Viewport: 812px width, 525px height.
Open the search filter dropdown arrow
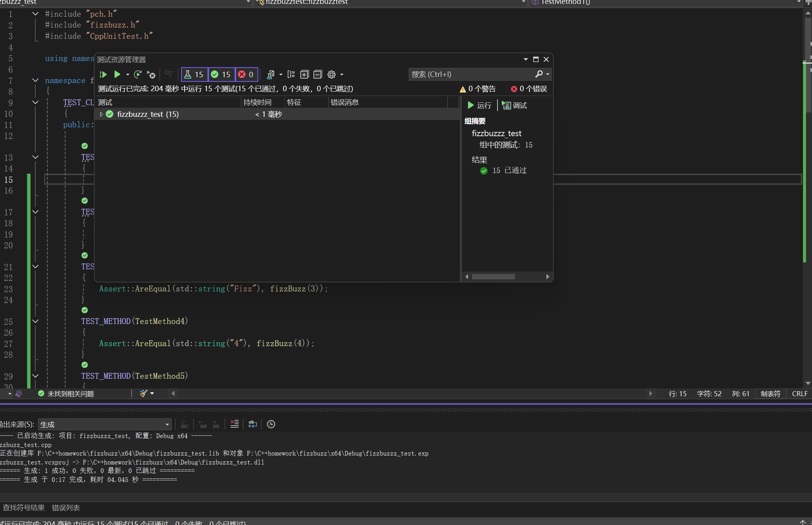(x=548, y=74)
